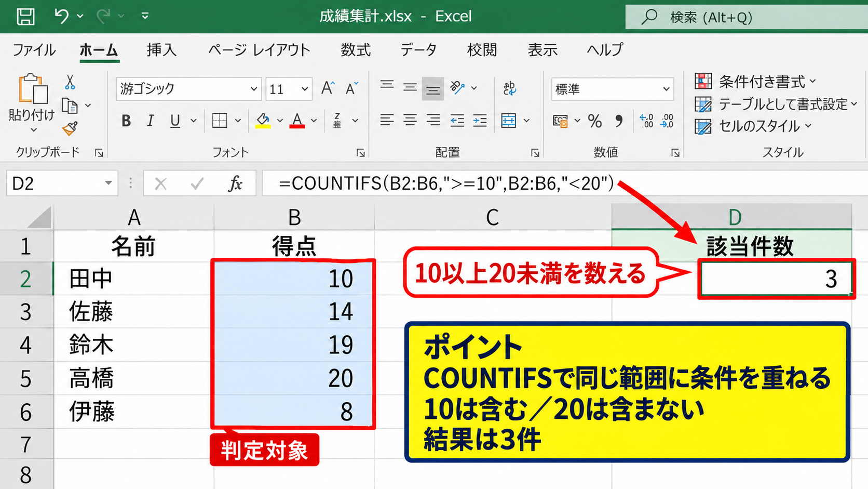Image resolution: width=868 pixels, height=489 pixels.
Task: Open the clipboard group dialog launcher
Action: pos(99,153)
